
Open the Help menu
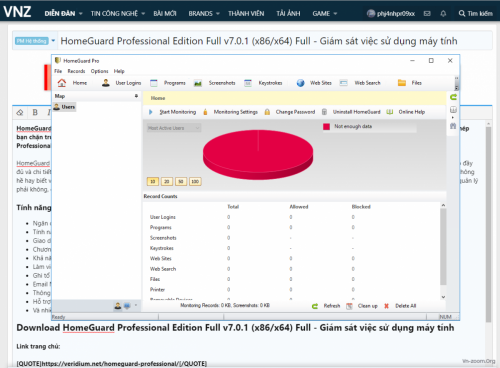point(119,71)
